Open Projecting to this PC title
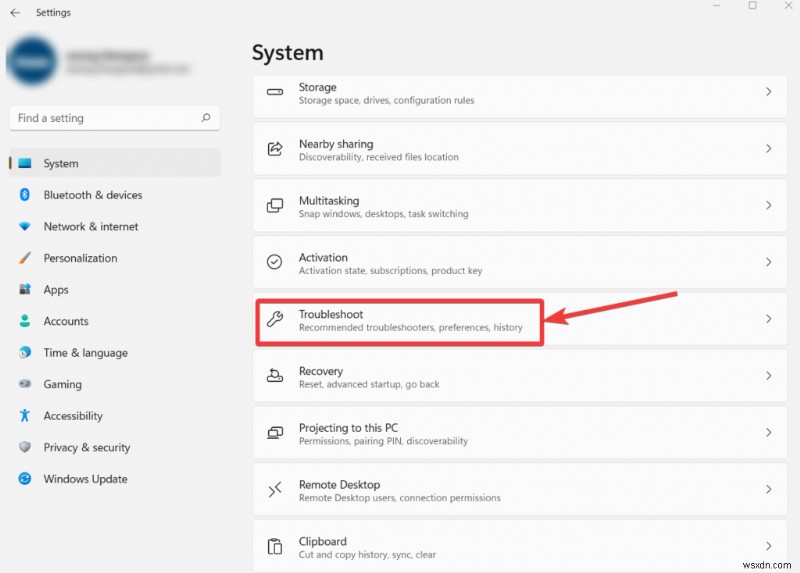This screenshot has height=573, width=800. (348, 428)
